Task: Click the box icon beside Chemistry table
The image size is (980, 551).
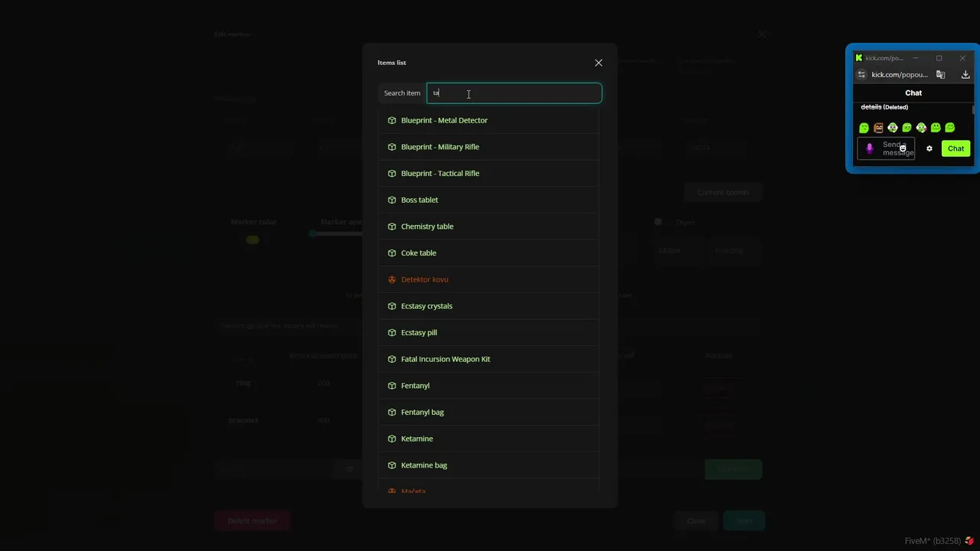Action: 392,227
